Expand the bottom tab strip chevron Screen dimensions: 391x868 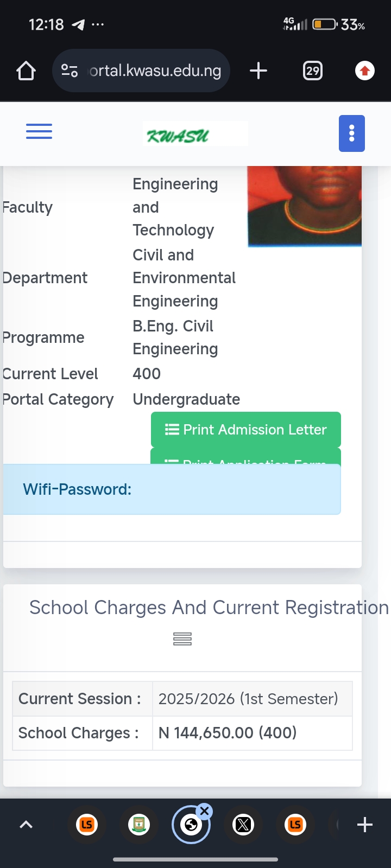tap(26, 825)
